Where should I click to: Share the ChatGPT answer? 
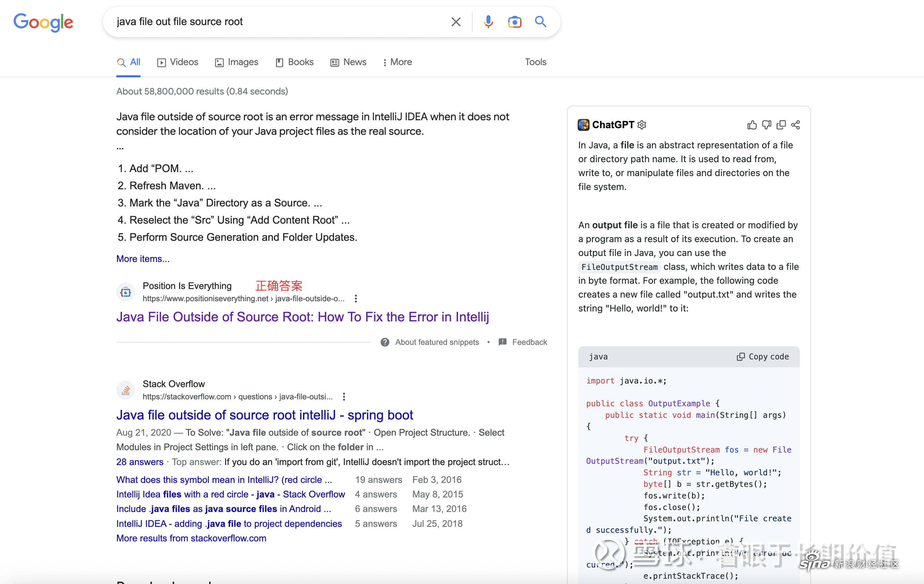tap(795, 125)
